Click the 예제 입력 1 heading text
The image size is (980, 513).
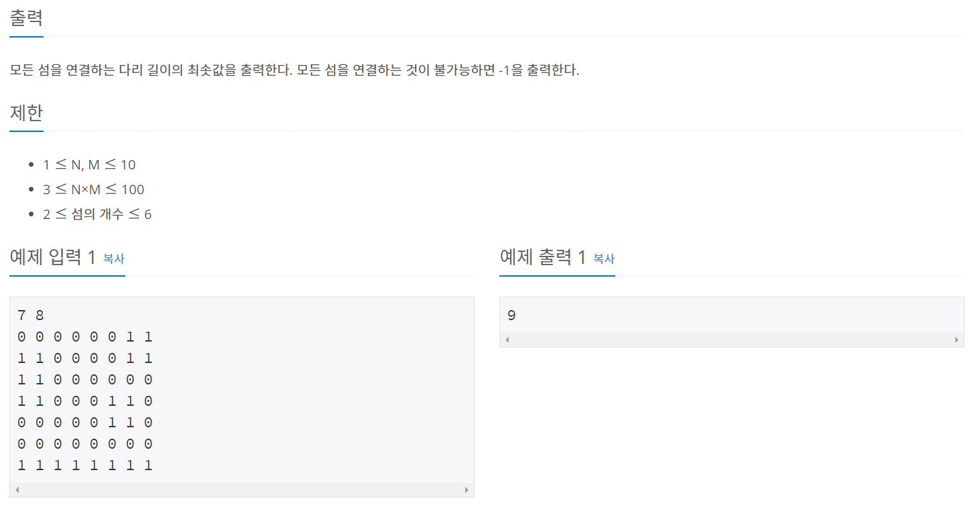[53, 256]
